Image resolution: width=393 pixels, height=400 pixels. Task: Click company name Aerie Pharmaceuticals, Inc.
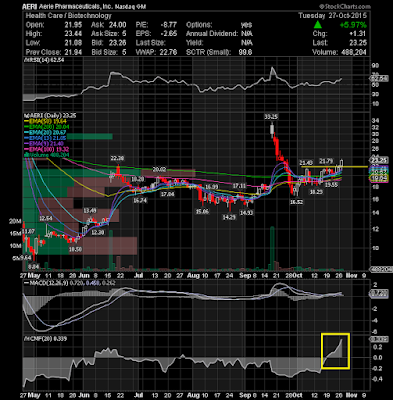pos(77,7)
